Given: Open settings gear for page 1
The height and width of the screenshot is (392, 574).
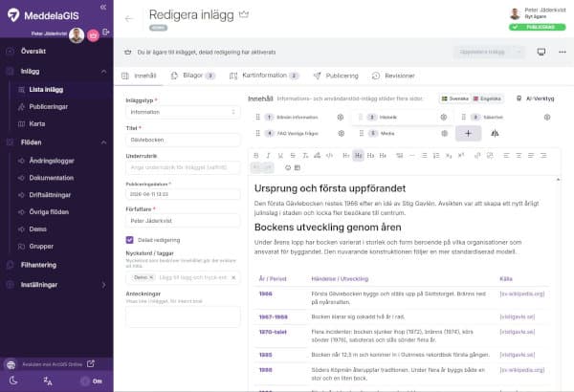Looking at the screenshot, I should pyautogui.click(x=340, y=118).
